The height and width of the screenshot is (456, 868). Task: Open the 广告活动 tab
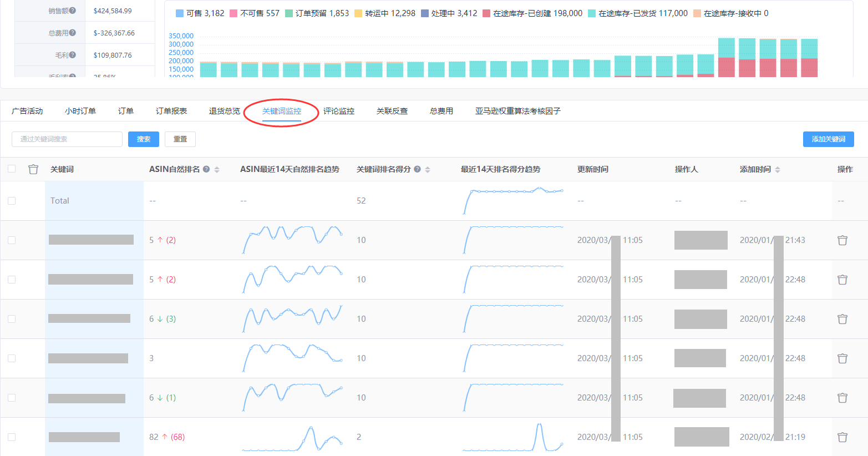(x=27, y=111)
